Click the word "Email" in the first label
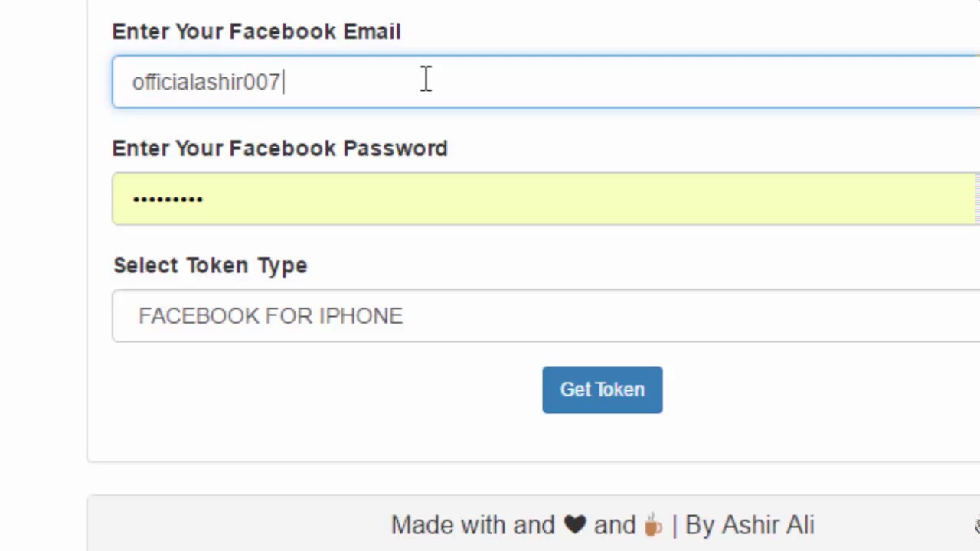The width and height of the screenshot is (980, 551). click(371, 31)
